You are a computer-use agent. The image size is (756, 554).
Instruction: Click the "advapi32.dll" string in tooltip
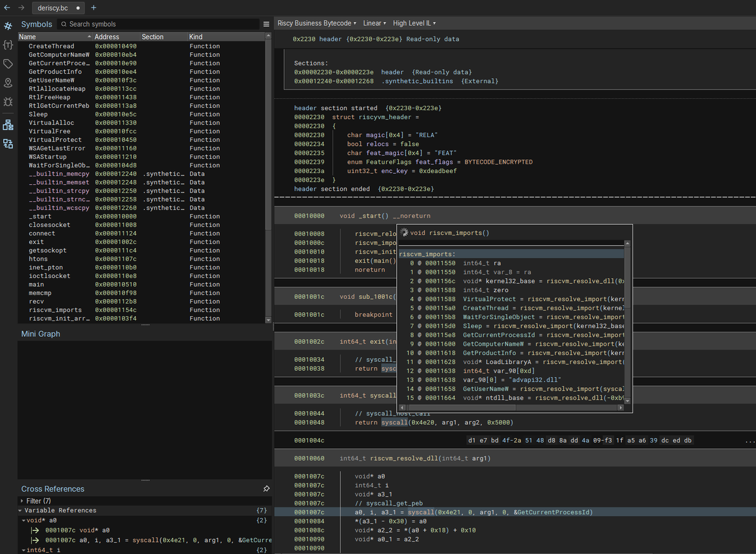[x=535, y=380]
